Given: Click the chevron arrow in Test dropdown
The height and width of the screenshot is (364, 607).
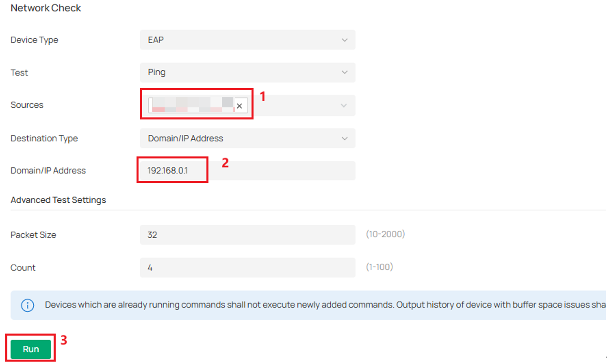Looking at the screenshot, I should point(345,73).
